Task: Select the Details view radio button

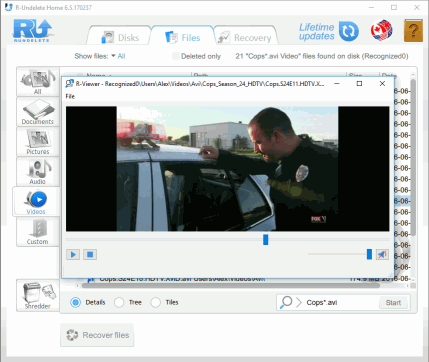Action: 75,302
